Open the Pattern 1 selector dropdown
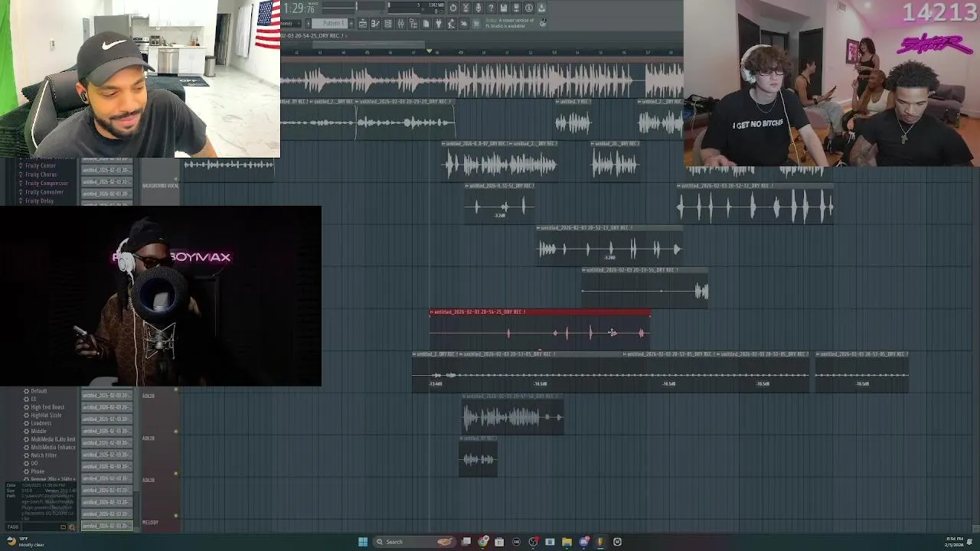This screenshot has width=980, height=551. pyautogui.click(x=330, y=24)
